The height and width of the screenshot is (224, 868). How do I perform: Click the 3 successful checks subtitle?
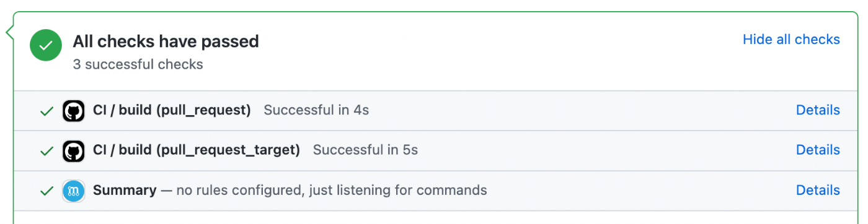coord(138,64)
